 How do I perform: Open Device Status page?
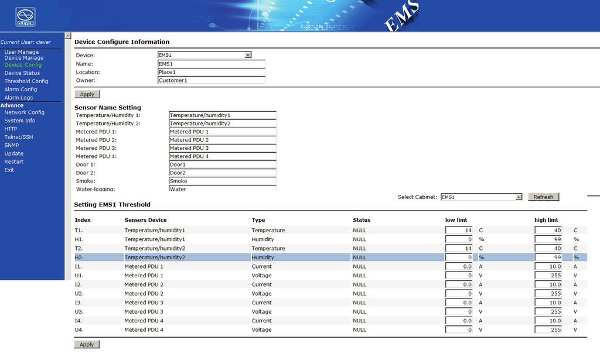(x=22, y=73)
